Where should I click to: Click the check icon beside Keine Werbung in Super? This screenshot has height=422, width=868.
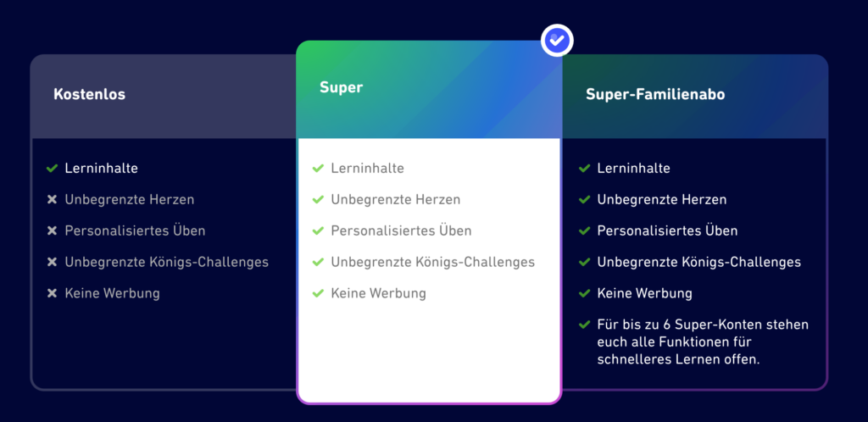(x=318, y=293)
